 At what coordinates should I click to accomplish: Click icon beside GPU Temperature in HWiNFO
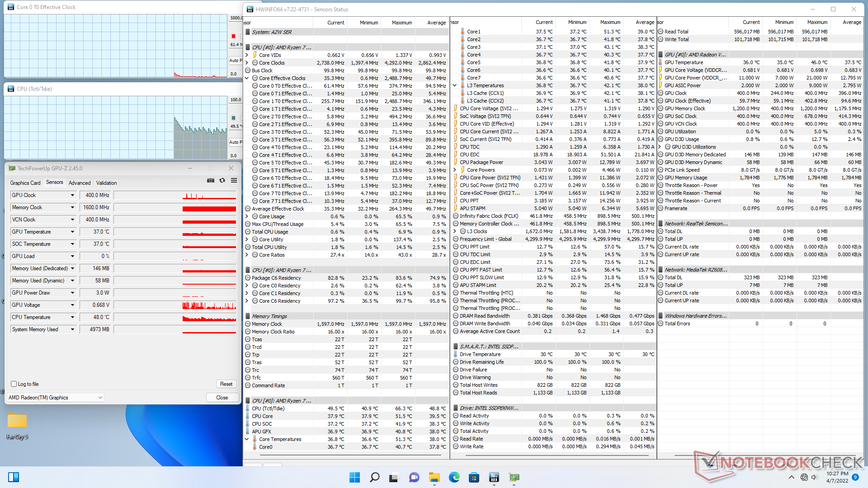point(660,62)
